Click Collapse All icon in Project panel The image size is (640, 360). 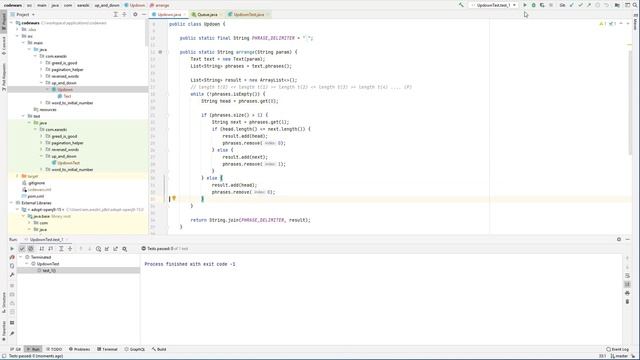(x=124, y=14)
